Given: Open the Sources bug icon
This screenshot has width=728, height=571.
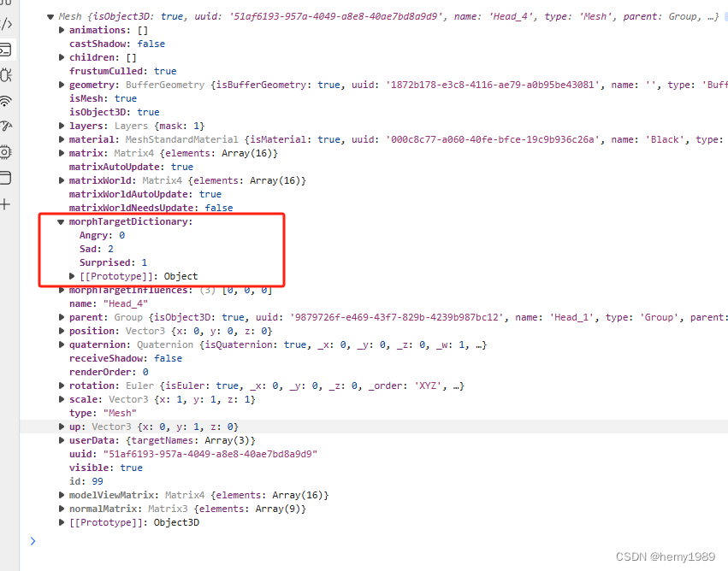Looking at the screenshot, I should pos(6,75).
